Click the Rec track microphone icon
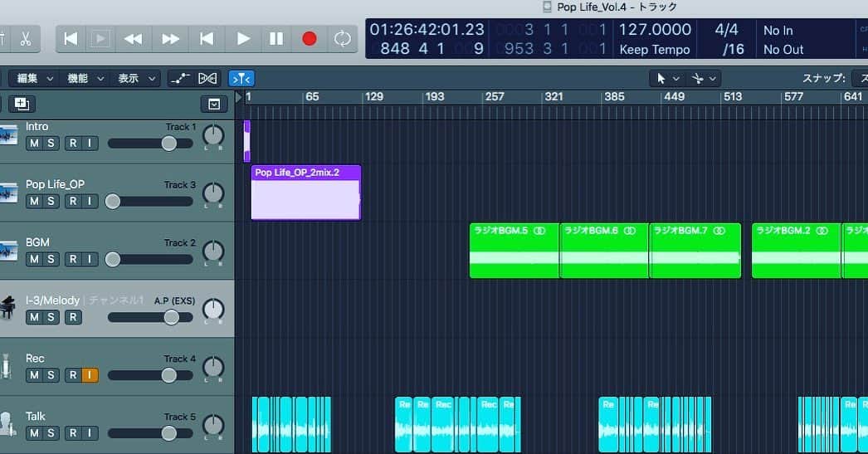The width and height of the screenshot is (868, 454). tap(6, 366)
